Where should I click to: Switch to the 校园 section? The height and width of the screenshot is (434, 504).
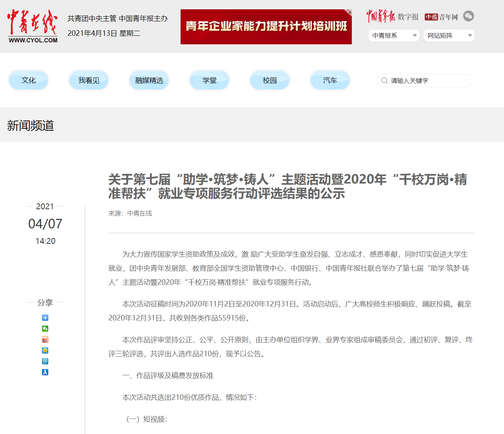(270, 80)
